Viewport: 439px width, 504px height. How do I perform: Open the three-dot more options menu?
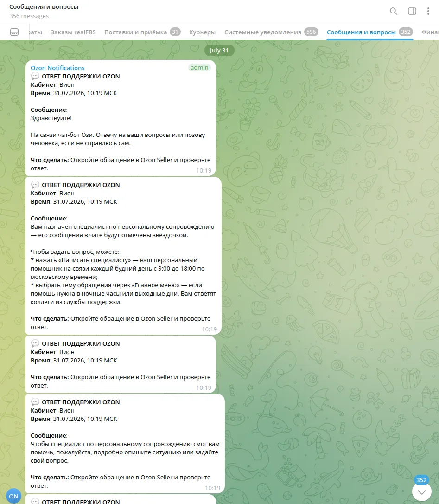click(x=428, y=11)
